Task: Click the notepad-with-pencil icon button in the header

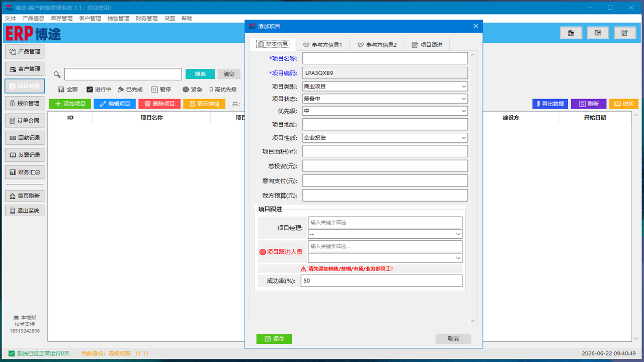Action: (x=625, y=33)
